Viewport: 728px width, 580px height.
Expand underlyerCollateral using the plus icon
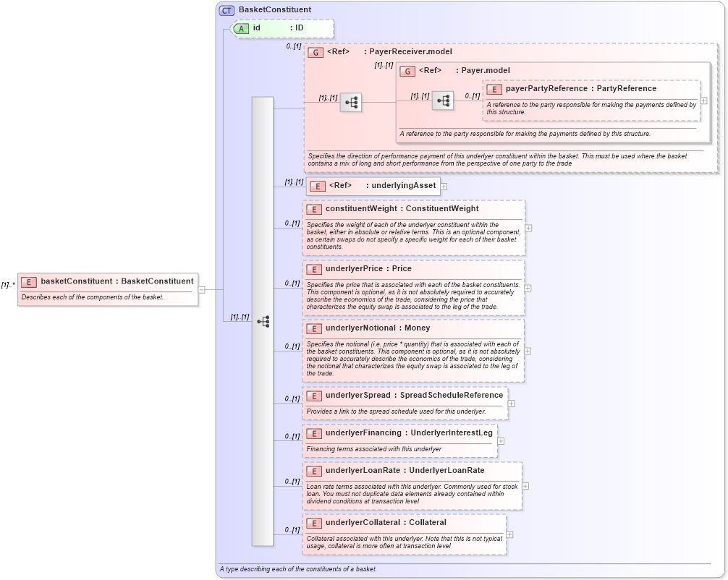(510, 534)
